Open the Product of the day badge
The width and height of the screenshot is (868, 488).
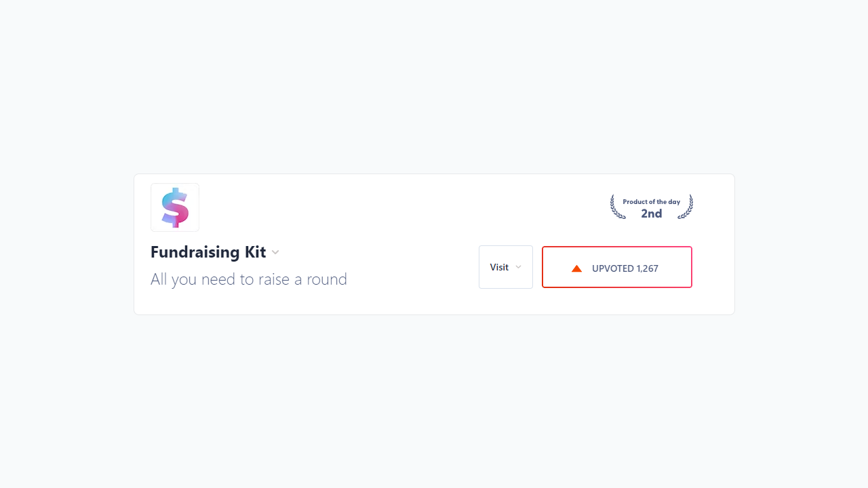click(x=652, y=207)
